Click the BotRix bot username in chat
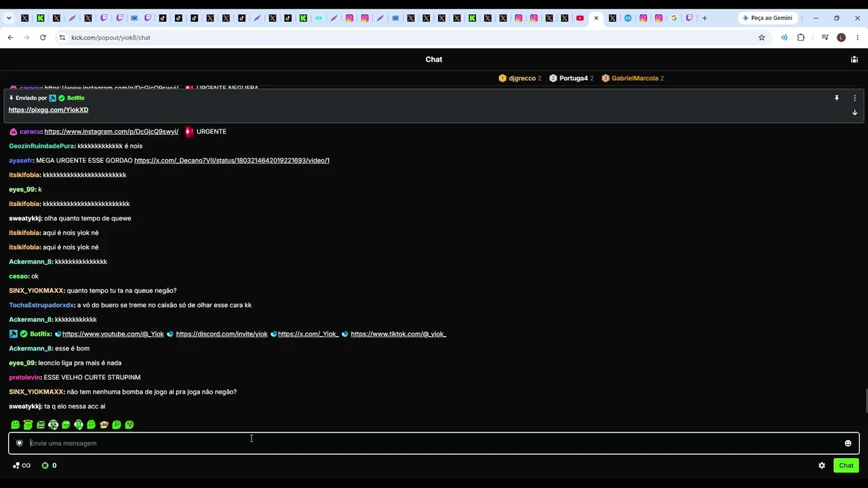868x488 pixels. click(40, 334)
